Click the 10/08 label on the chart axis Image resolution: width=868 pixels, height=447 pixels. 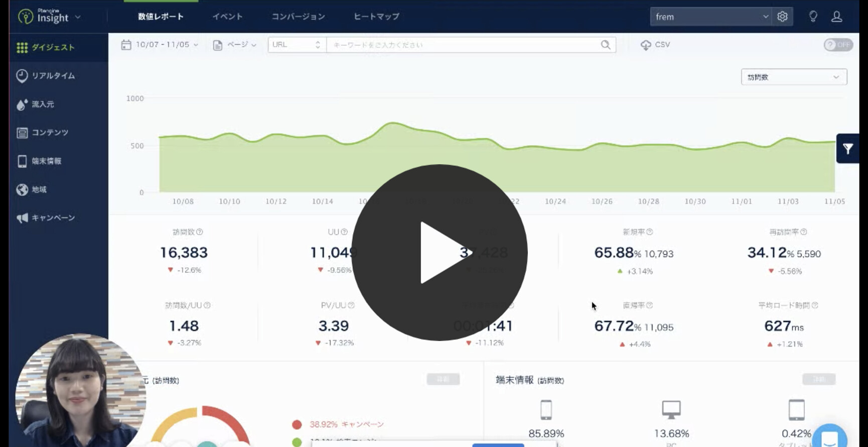tap(183, 201)
